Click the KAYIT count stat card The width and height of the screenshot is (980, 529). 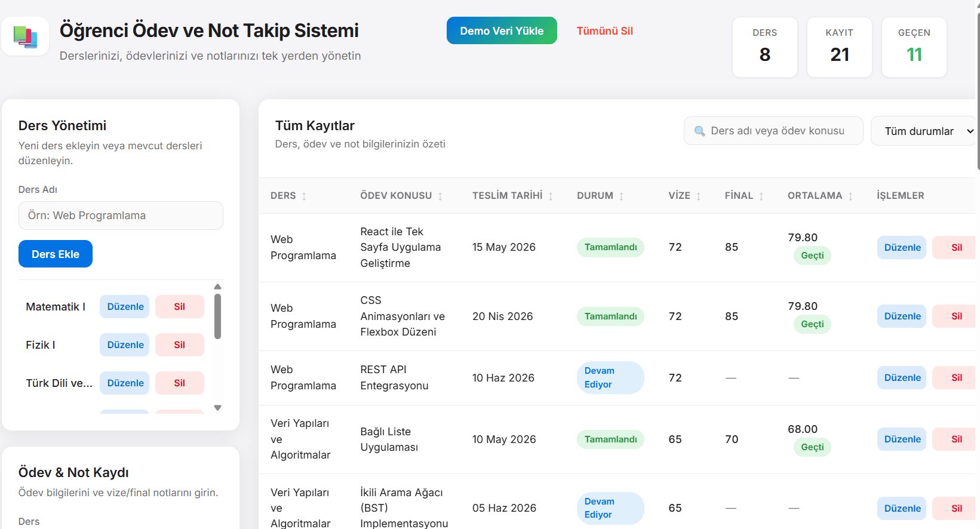(839, 47)
